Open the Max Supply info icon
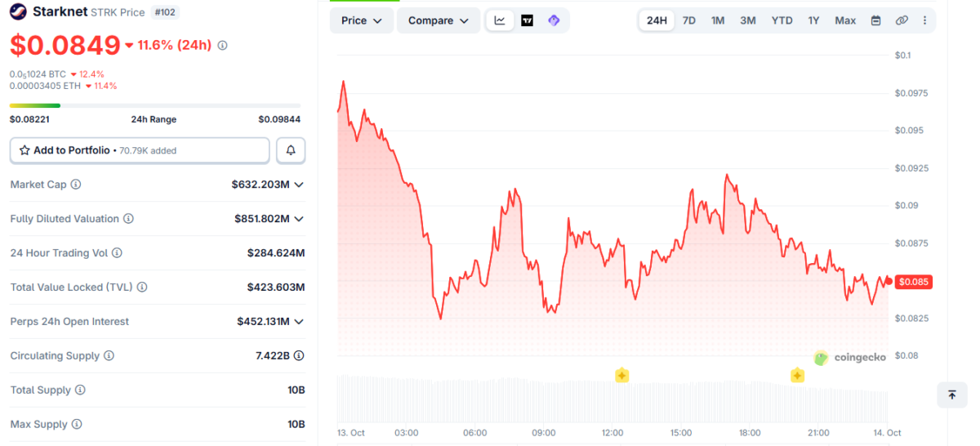Viewport: 980px width, 446px height. tap(76, 425)
